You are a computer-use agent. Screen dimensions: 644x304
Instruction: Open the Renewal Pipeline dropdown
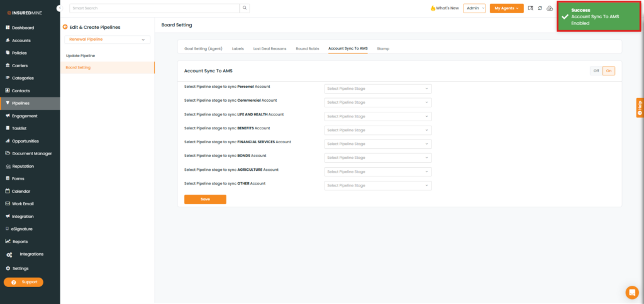point(107,40)
